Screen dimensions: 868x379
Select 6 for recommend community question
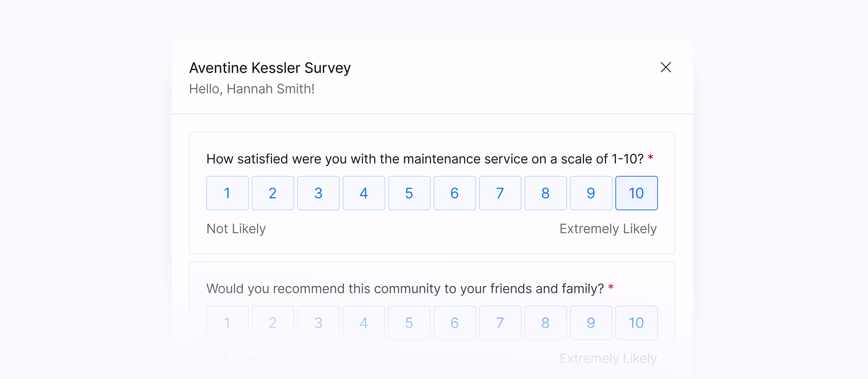455,323
